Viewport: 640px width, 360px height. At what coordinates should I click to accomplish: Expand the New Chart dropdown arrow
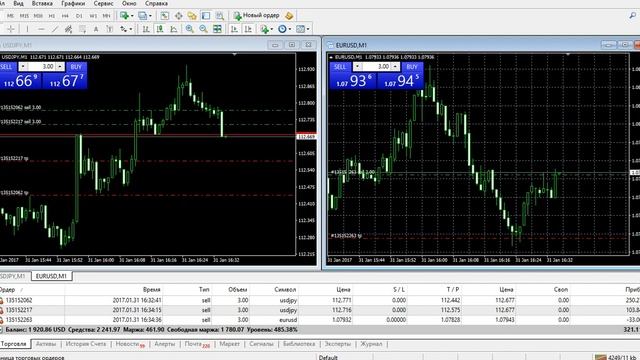tap(132, 16)
